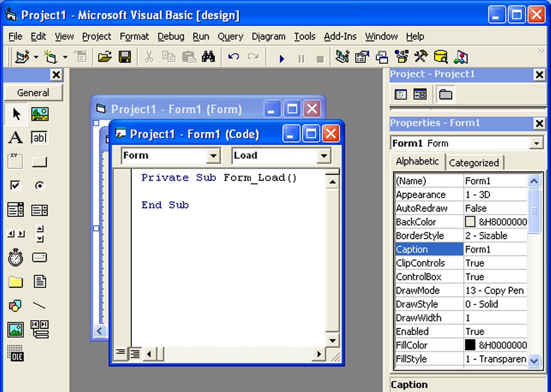Start the program with the Run arrow

[x=282, y=58]
